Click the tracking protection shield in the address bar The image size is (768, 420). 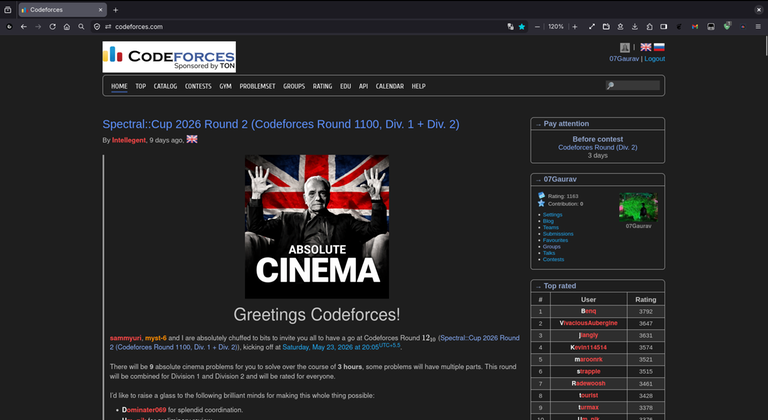(97, 27)
